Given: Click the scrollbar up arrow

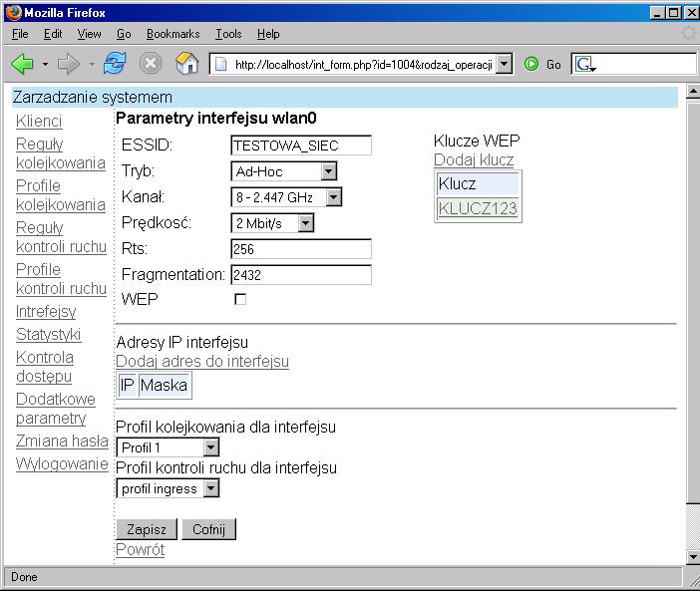Looking at the screenshot, I should click(692, 92).
